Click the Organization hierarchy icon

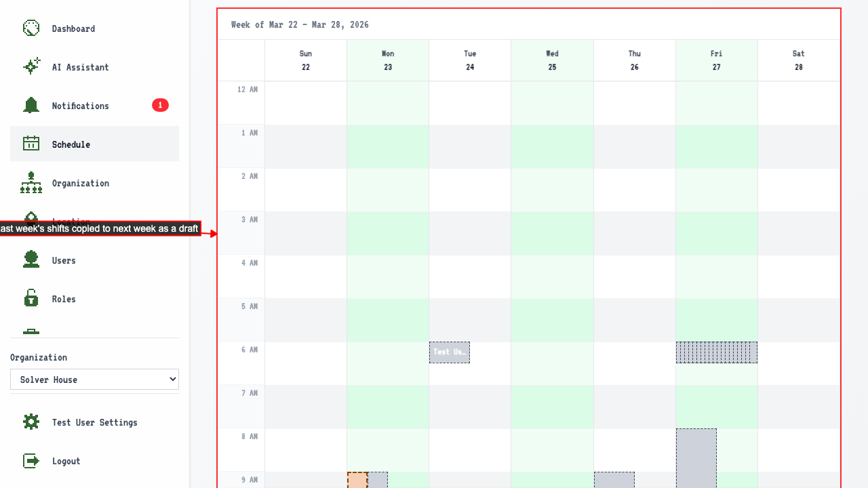coord(31,182)
